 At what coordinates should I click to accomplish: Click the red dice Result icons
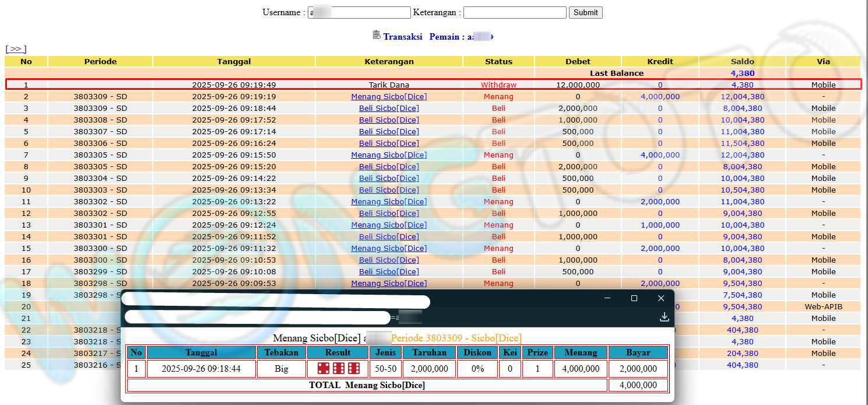[338, 369]
